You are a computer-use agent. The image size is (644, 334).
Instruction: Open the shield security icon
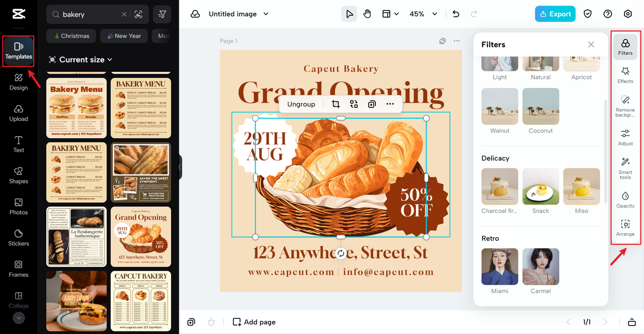588,14
